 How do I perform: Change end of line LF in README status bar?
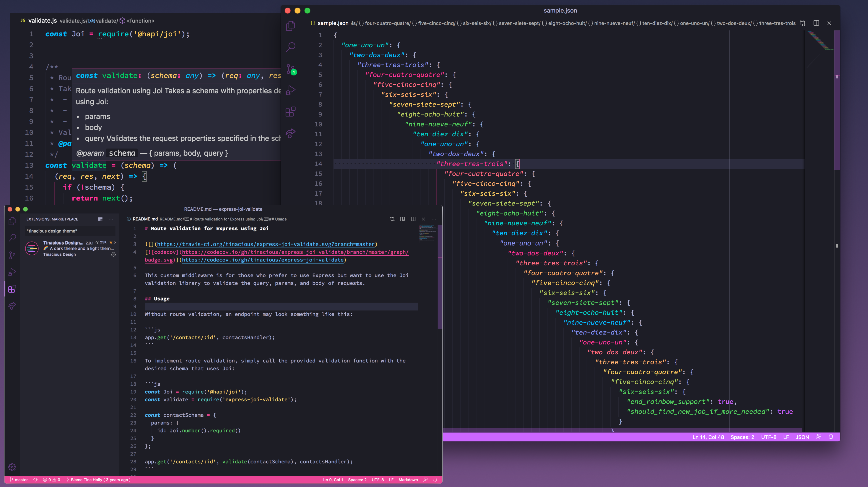tap(391, 480)
